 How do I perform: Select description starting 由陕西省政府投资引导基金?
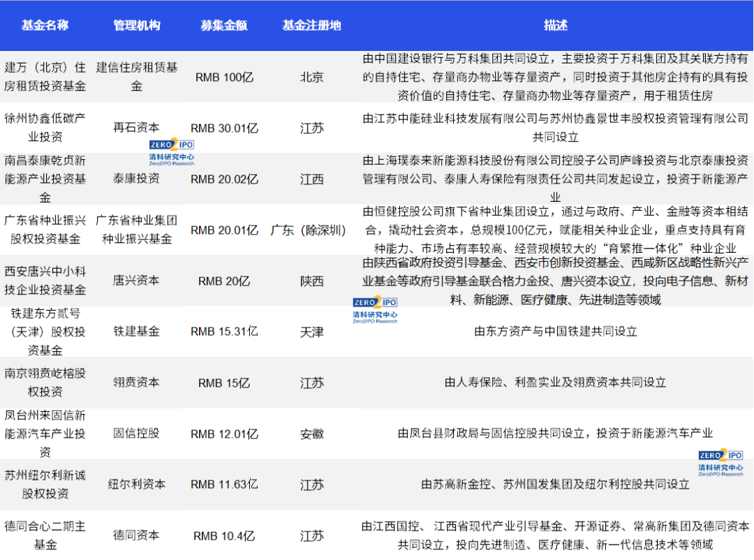[556, 281]
